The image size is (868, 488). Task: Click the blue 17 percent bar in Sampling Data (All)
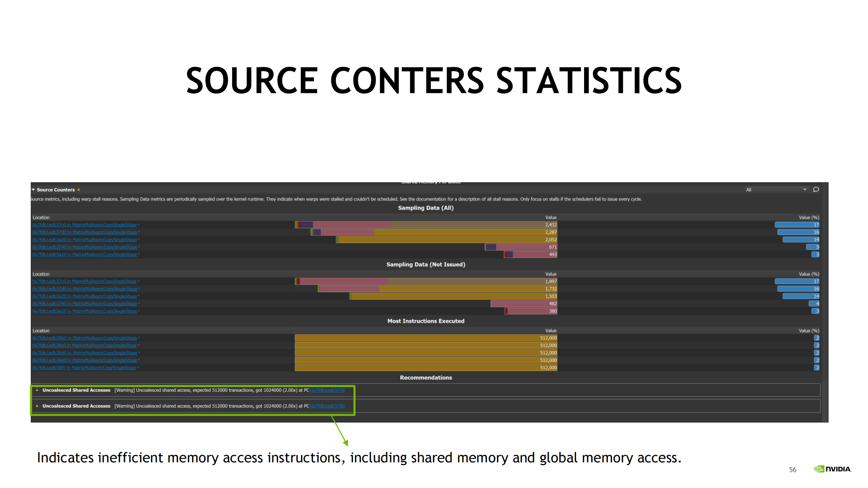point(797,225)
